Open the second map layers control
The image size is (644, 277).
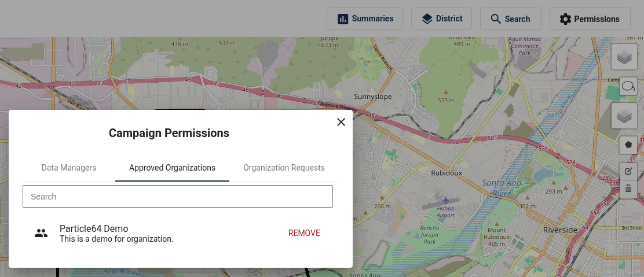[x=624, y=116]
